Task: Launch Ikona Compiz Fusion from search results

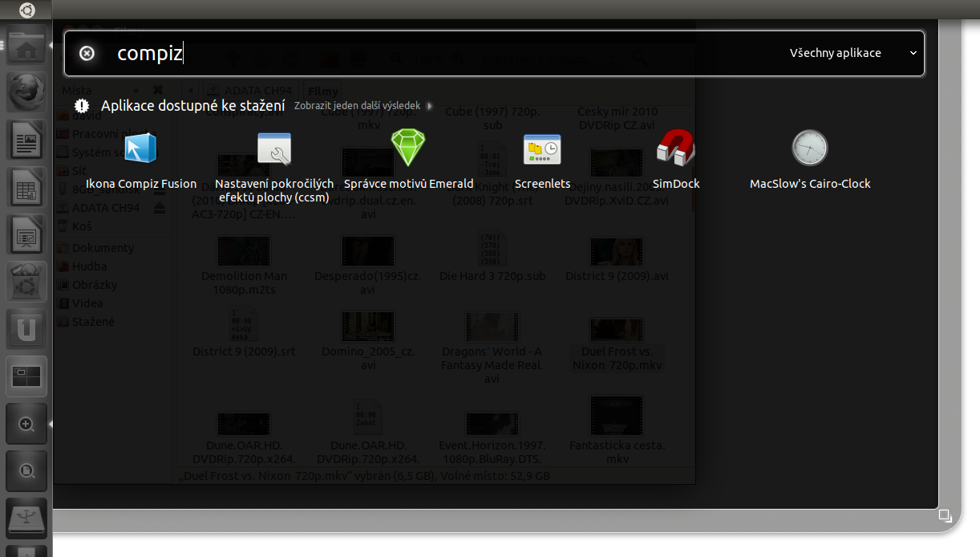Action: click(140, 160)
